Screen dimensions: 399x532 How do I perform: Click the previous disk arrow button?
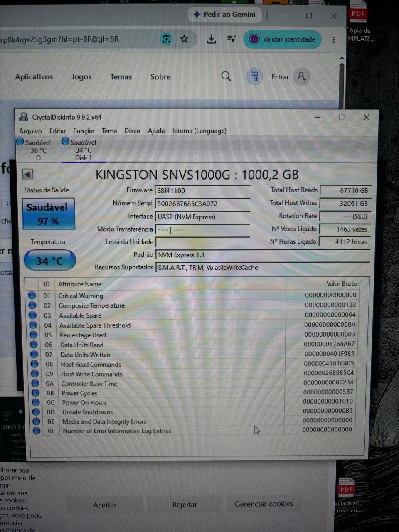pos(28,174)
